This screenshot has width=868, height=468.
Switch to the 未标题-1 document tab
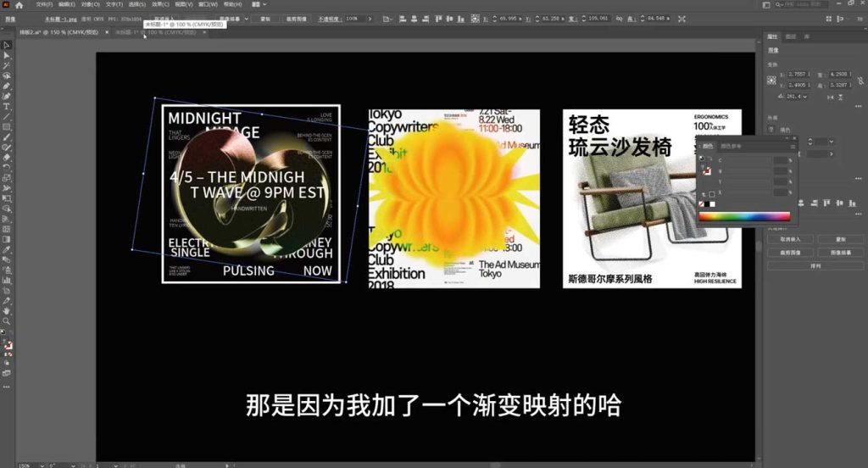point(156,32)
